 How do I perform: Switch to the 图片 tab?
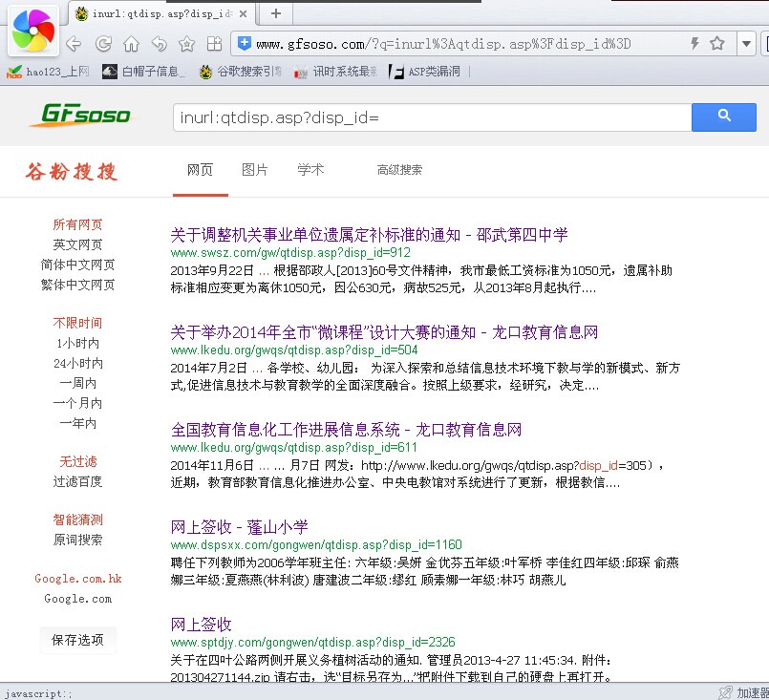click(x=255, y=170)
